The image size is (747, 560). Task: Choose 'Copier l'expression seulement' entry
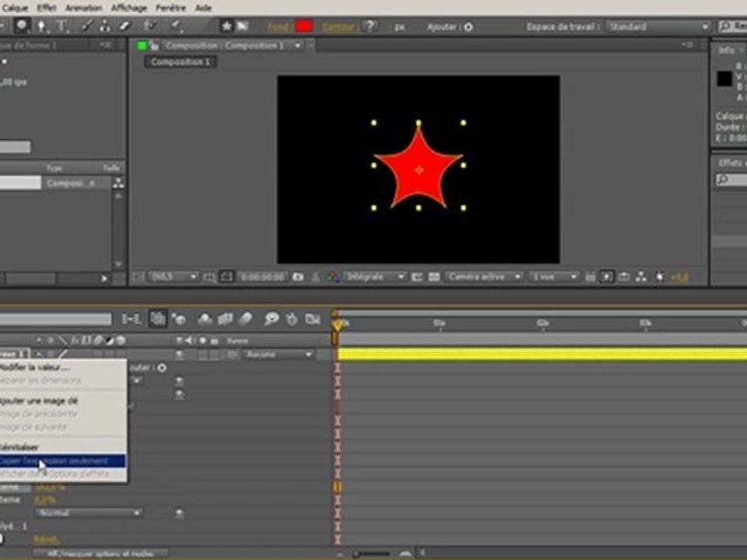pyautogui.click(x=63, y=460)
